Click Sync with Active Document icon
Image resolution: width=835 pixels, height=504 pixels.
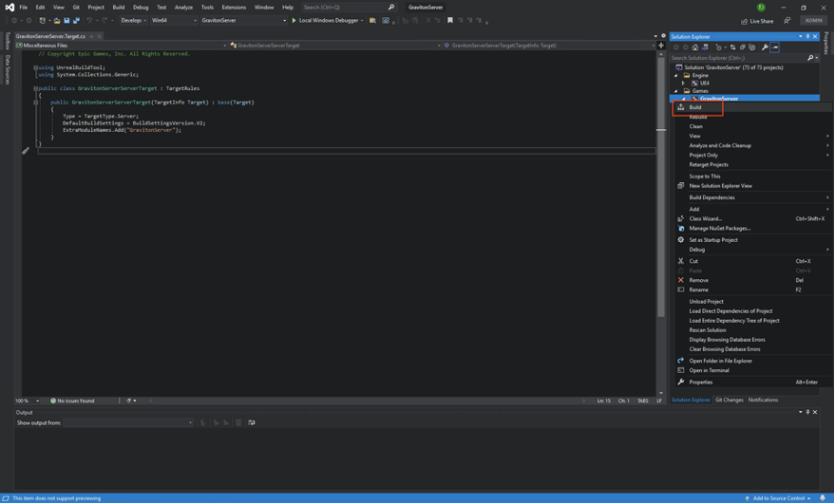[733, 47]
